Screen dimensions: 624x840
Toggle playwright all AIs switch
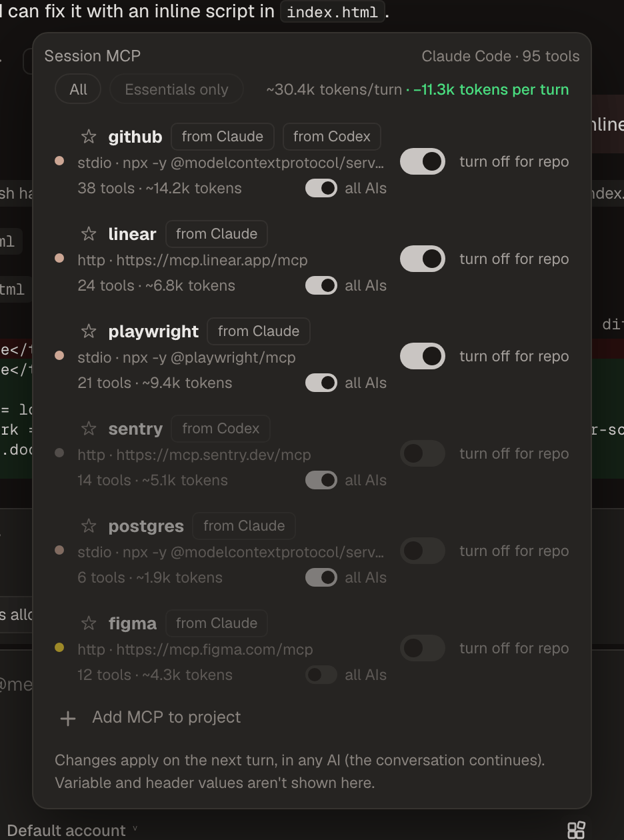(x=321, y=383)
